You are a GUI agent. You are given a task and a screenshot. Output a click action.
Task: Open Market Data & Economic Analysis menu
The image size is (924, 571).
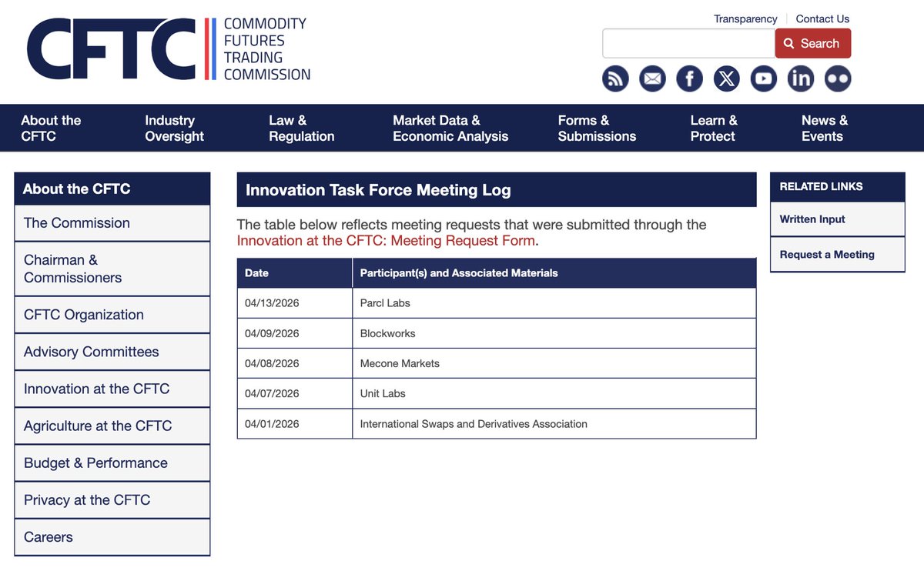(450, 129)
